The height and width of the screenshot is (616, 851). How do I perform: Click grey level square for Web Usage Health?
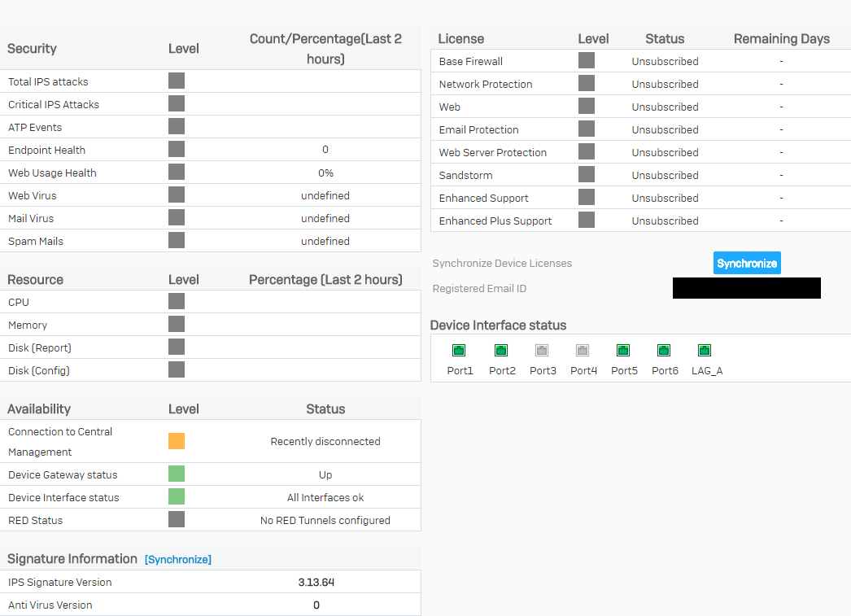[x=177, y=172]
